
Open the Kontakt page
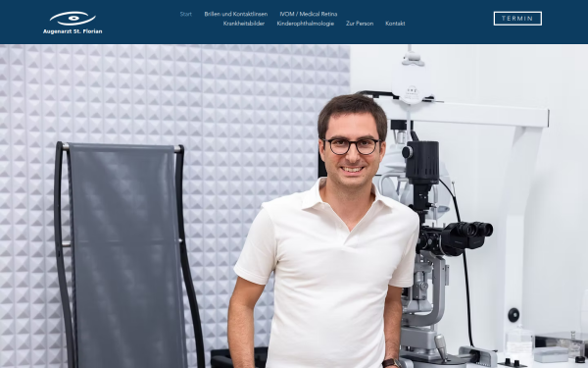pos(395,24)
